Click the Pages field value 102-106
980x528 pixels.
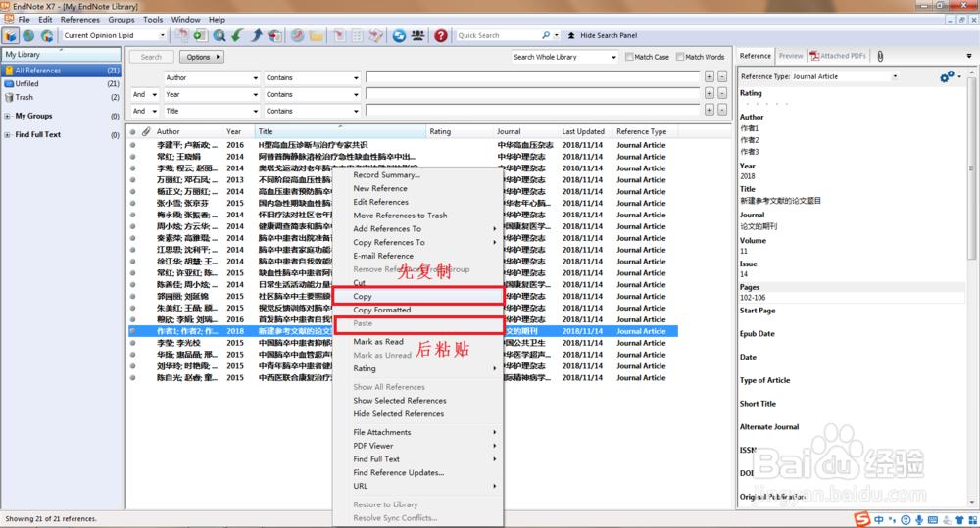[x=852, y=298]
